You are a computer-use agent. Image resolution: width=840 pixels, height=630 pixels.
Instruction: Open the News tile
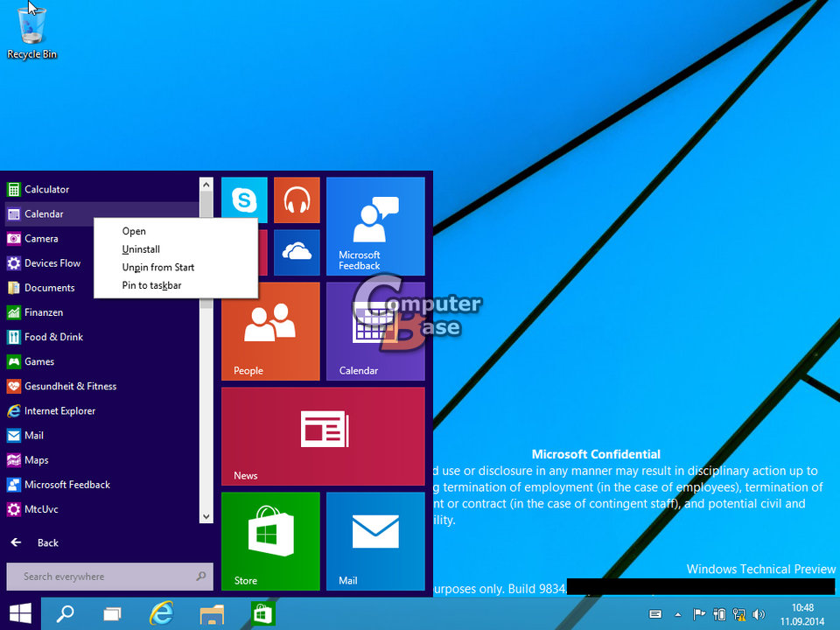pos(323,436)
